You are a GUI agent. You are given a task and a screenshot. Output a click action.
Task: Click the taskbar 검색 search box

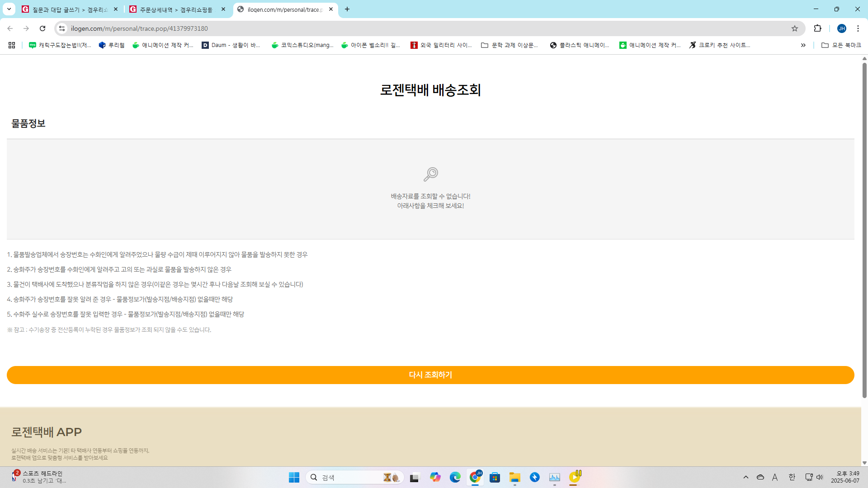pyautogui.click(x=355, y=477)
